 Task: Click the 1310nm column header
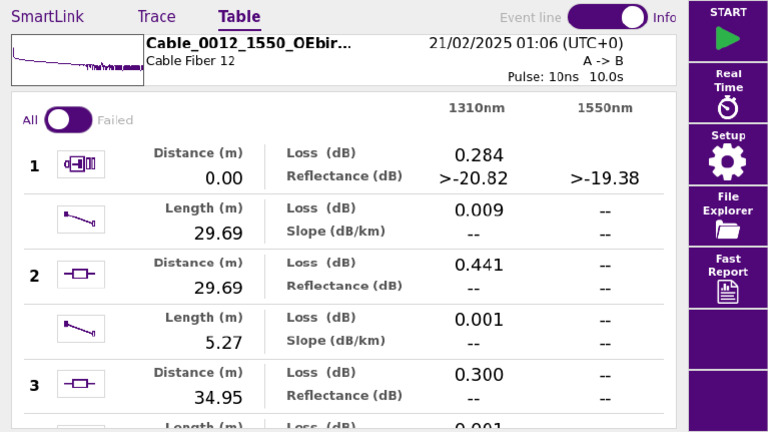pyautogui.click(x=477, y=108)
